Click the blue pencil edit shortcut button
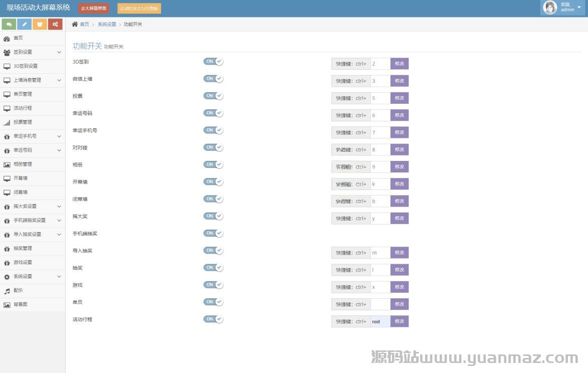The height and width of the screenshot is (373, 588). pos(24,24)
